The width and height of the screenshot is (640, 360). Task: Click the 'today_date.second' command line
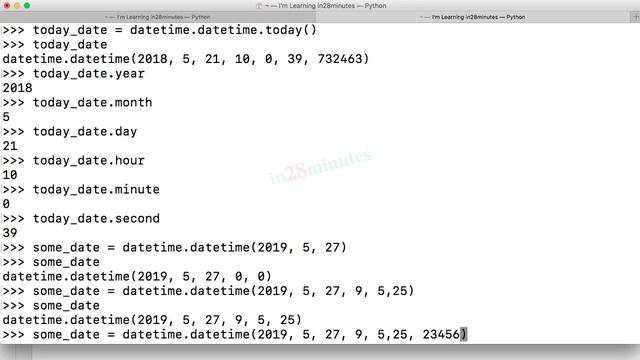(81, 218)
